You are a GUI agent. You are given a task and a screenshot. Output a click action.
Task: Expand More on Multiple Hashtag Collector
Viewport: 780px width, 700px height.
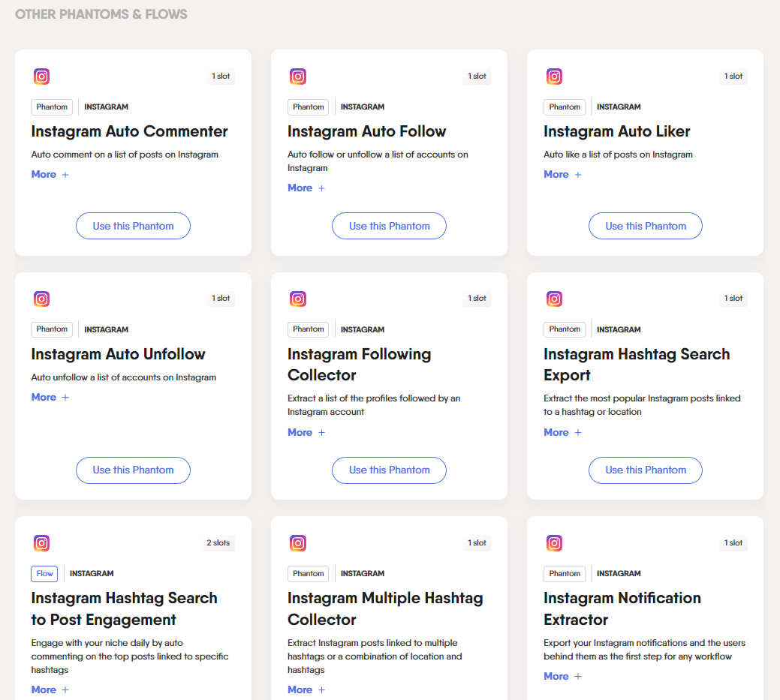[306, 689]
